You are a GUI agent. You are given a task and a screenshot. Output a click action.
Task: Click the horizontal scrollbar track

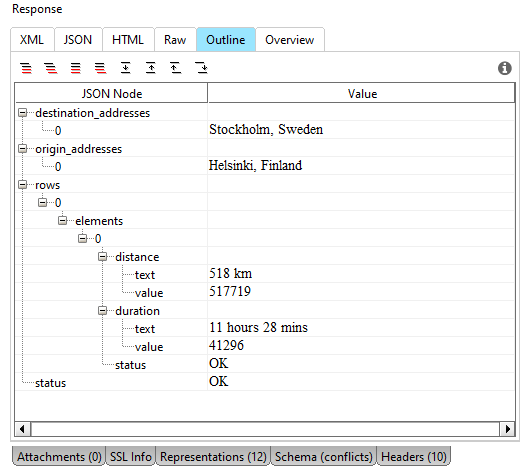tap(265, 429)
